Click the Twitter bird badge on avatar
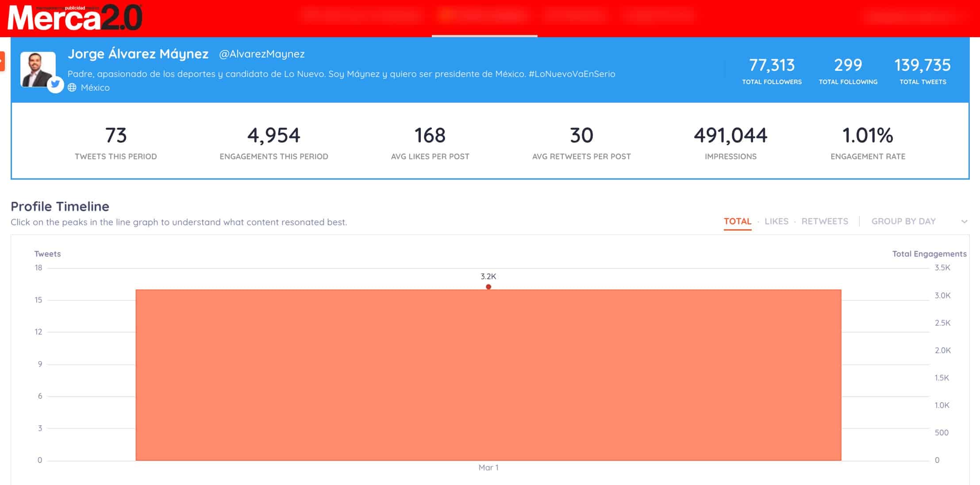The image size is (980, 485). pos(55,84)
